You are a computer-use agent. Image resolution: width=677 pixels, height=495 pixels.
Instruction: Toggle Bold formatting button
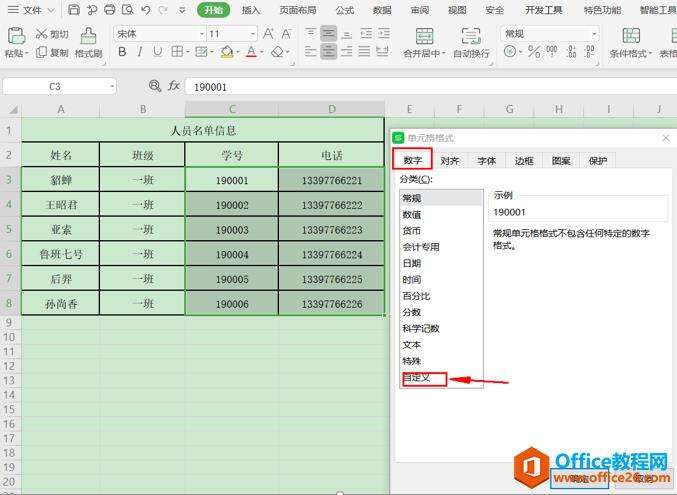121,52
